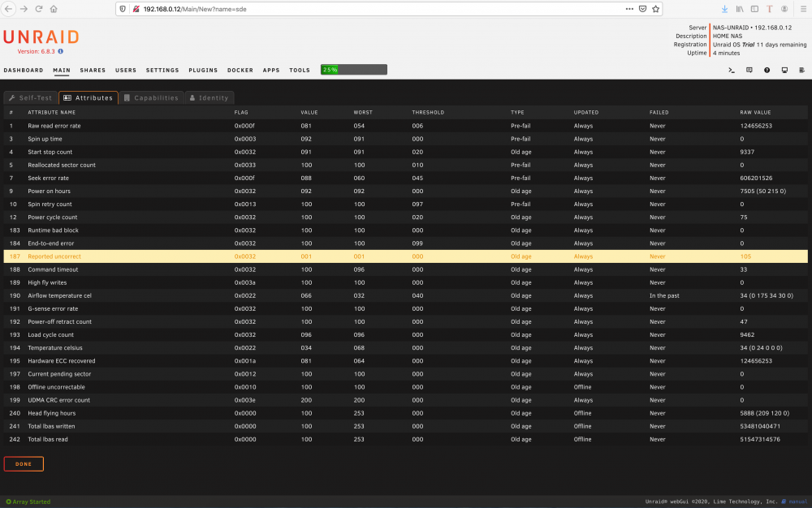
Task: Click the Failed column header
Action: (x=659, y=112)
